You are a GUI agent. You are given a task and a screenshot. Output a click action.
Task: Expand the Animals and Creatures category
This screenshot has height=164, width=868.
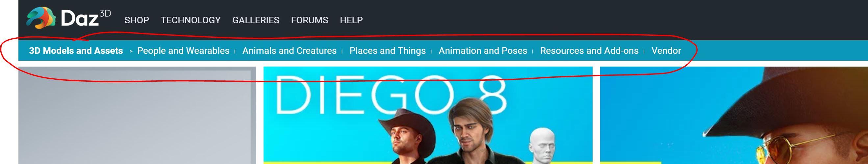290,51
